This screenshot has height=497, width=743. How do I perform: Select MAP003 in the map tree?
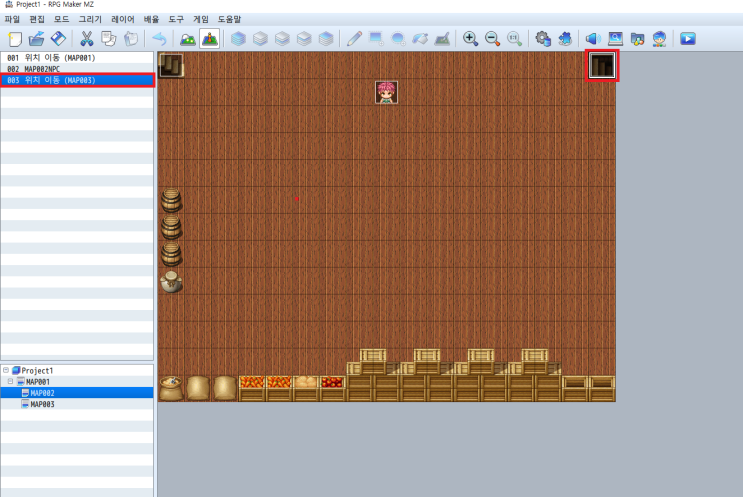pos(42,405)
